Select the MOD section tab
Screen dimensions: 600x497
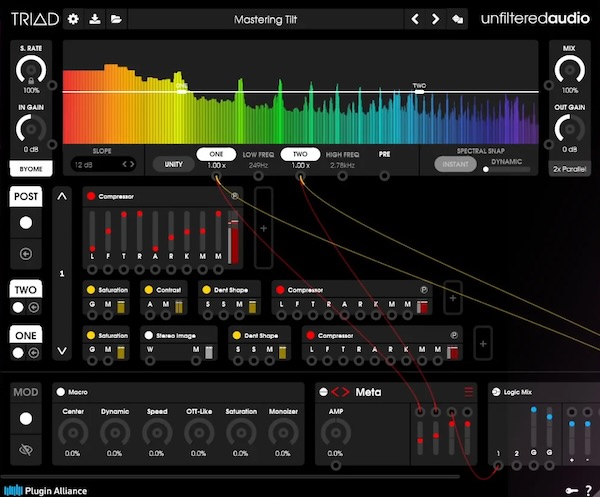26,392
